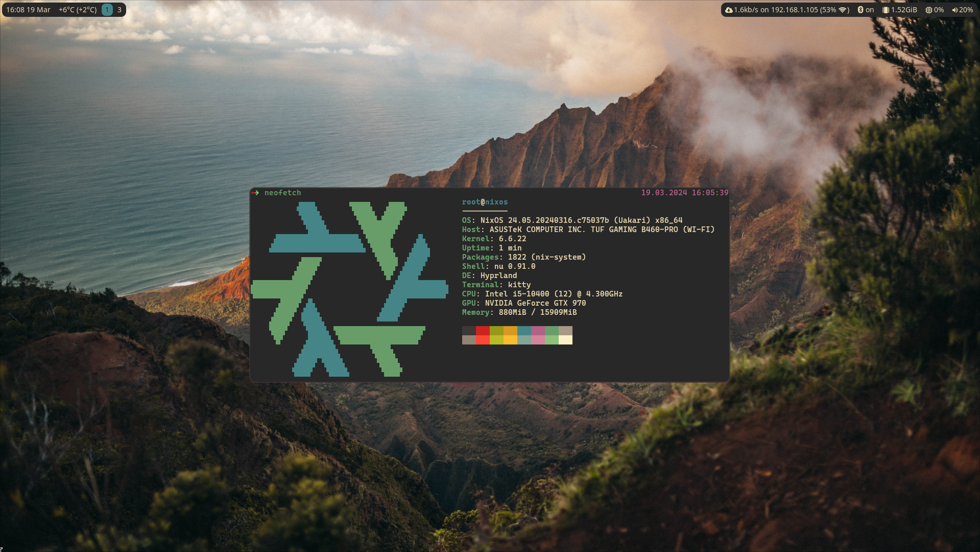980x552 pixels.
Task: Click the NixOS snowflake ASCII logo
Action: [349, 289]
